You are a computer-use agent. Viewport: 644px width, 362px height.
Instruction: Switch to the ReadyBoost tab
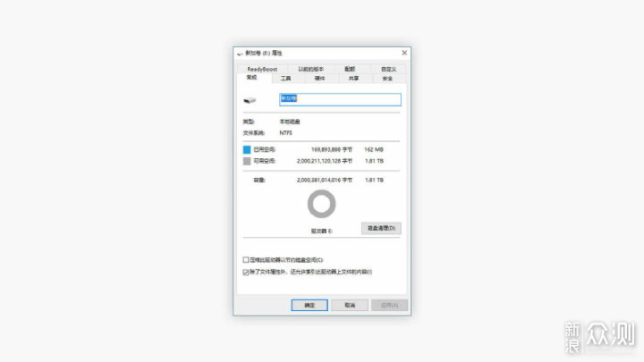263,69
